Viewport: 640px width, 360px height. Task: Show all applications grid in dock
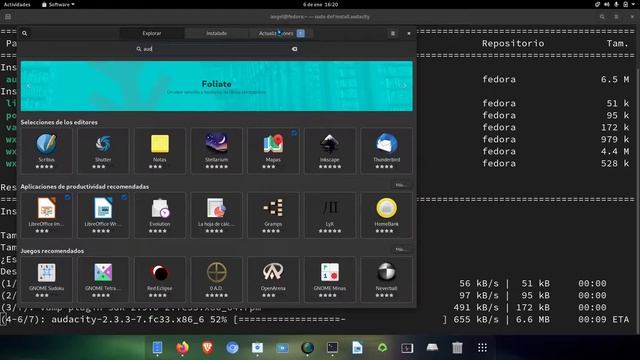coord(482,347)
